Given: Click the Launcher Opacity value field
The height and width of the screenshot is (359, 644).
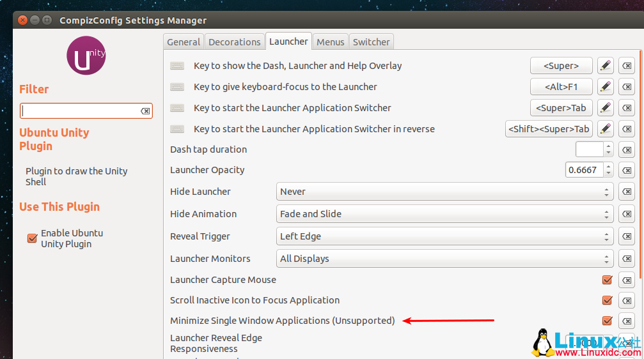Looking at the screenshot, I should click(585, 170).
